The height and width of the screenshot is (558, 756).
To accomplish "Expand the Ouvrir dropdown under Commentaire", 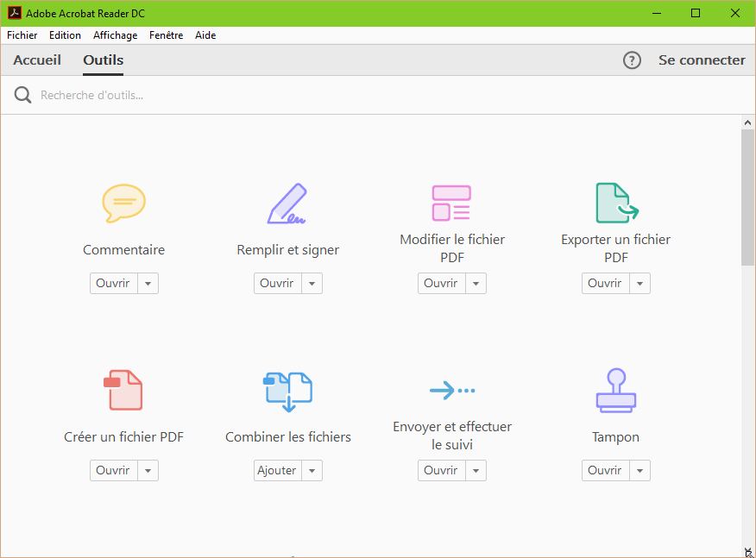I will [148, 283].
